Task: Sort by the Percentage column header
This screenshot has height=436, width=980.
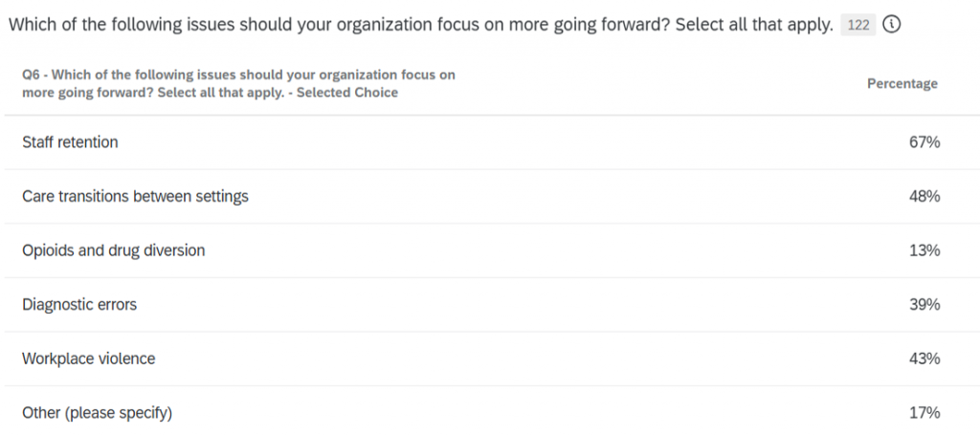Action: (x=902, y=83)
